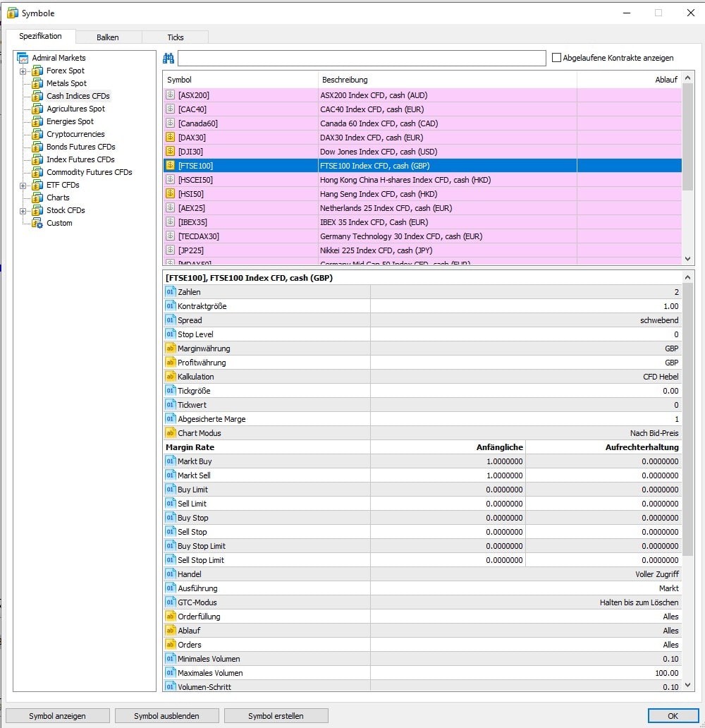Click the [ASX200] grey symbol icon
705x728 pixels.
click(171, 95)
